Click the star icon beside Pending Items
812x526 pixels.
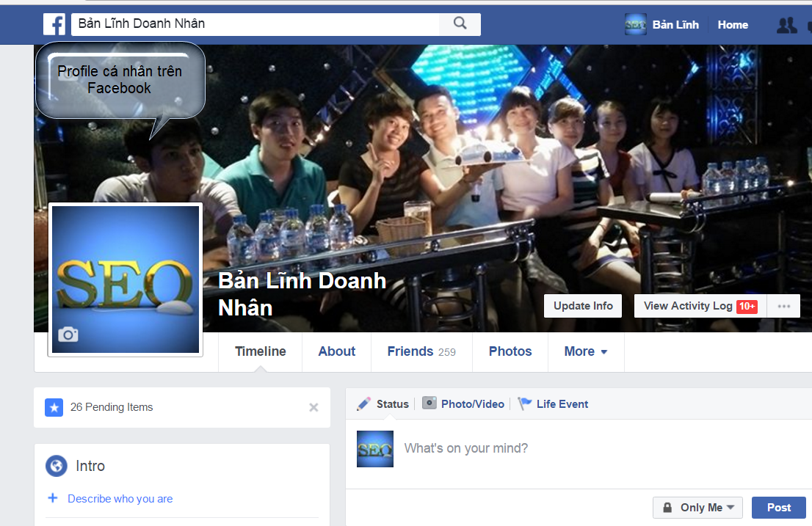tap(54, 407)
